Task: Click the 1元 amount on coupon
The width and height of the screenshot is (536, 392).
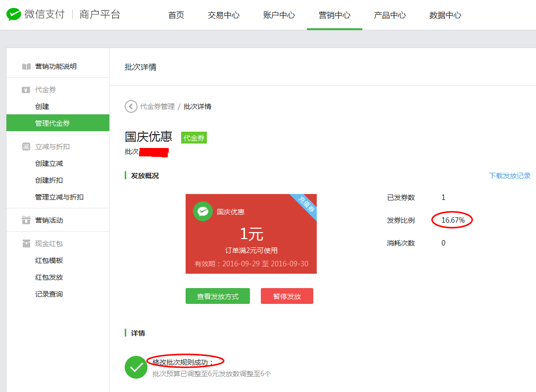Action: [251, 234]
